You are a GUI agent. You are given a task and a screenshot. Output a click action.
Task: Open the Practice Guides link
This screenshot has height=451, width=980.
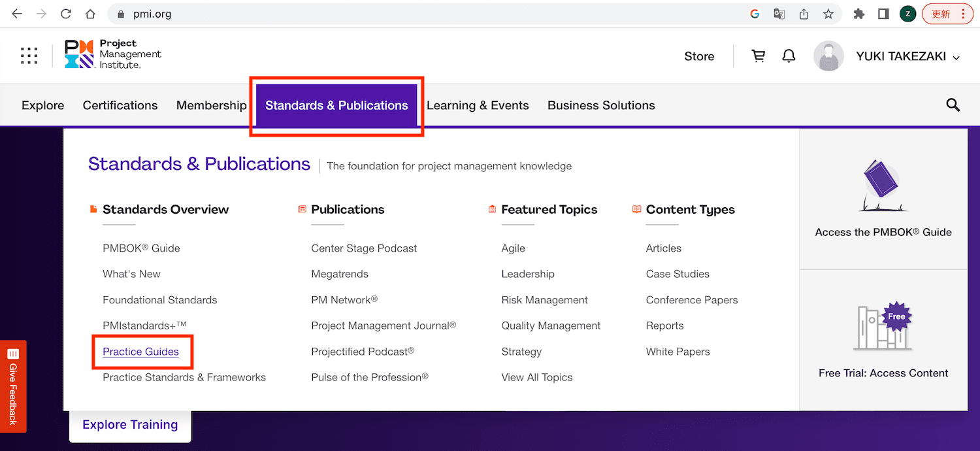tap(140, 352)
